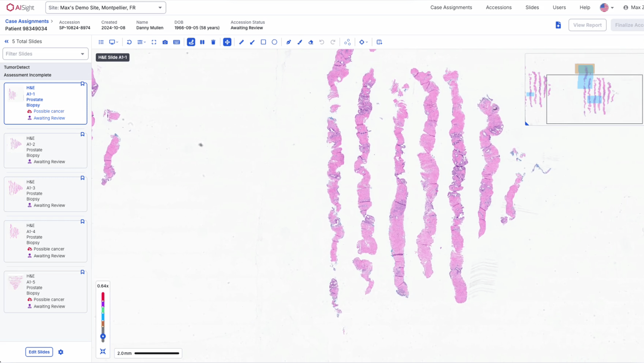The image size is (644, 363).
Task: Click the View Report button
Action: [x=587, y=25]
